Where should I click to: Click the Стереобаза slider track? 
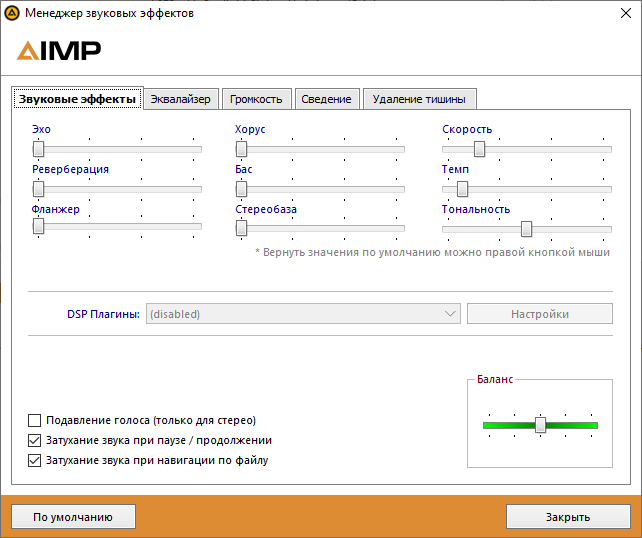pyautogui.click(x=320, y=228)
